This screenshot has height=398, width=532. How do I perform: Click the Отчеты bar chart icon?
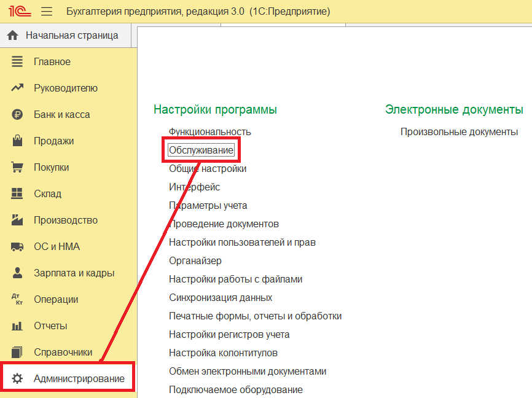click(x=17, y=326)
